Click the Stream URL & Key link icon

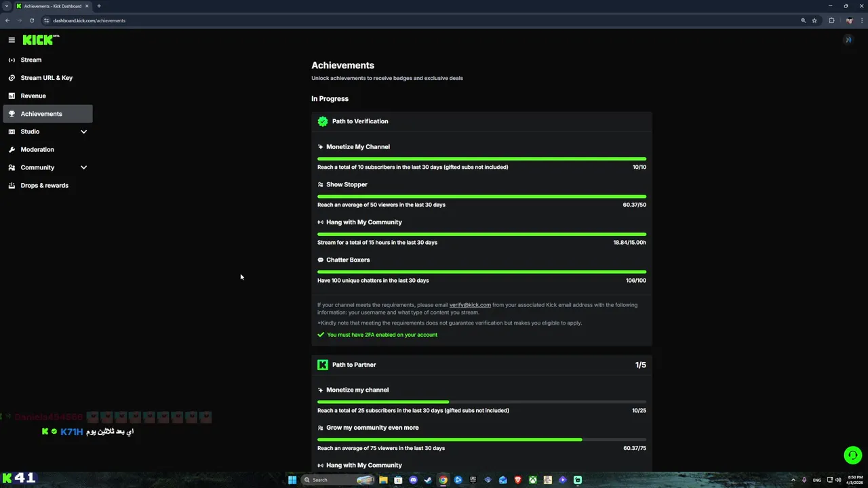[x=12, y=78]
